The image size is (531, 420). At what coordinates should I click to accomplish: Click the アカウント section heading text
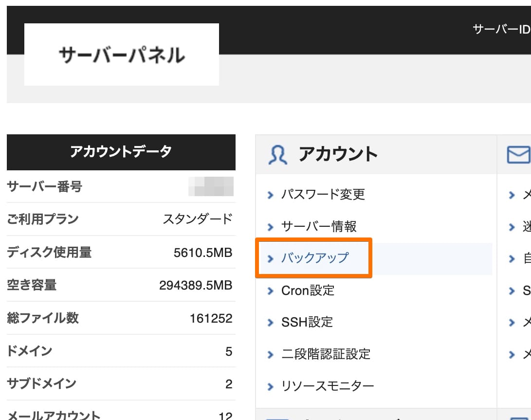click(x=338, y=154)
